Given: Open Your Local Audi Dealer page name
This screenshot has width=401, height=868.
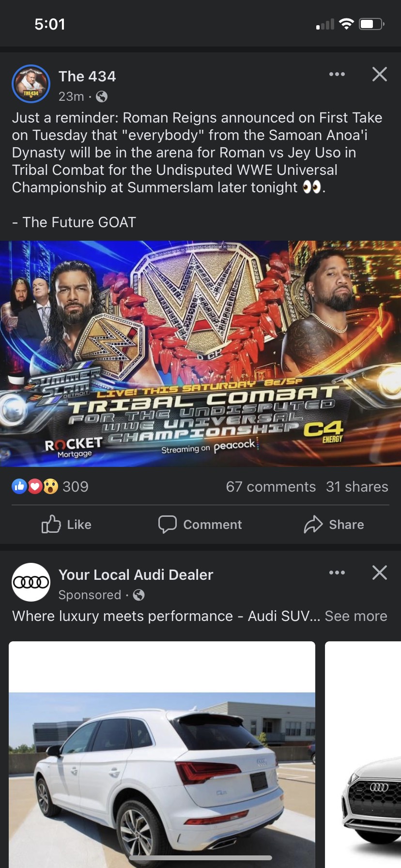Looking at the screenshot, I should coord(136,575).
